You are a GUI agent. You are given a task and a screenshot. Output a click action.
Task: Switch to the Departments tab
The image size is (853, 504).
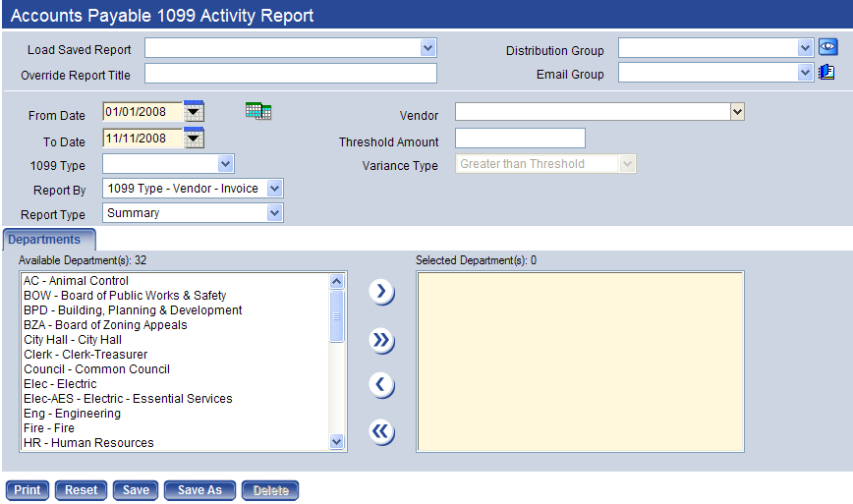45,240
